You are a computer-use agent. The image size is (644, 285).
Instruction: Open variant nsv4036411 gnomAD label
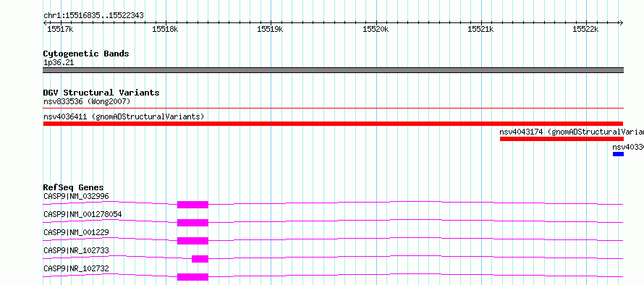[124, 116]
